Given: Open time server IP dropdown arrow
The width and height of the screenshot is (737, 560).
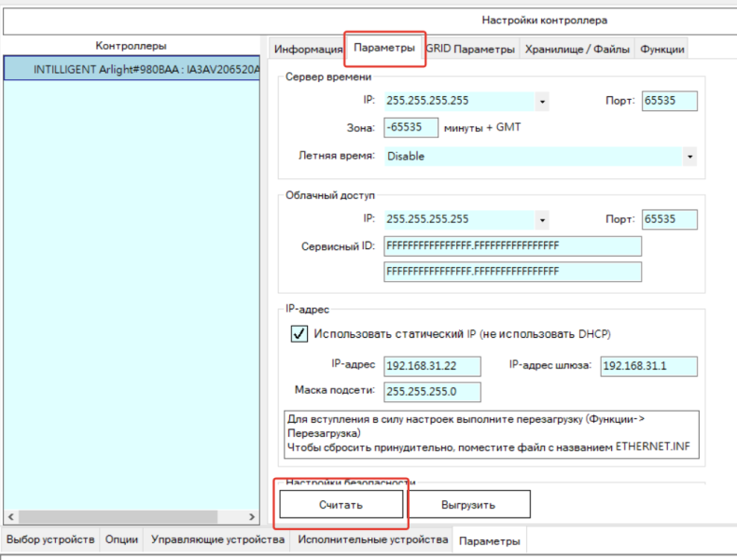Looking at the screenshot, I should point(542,101).
